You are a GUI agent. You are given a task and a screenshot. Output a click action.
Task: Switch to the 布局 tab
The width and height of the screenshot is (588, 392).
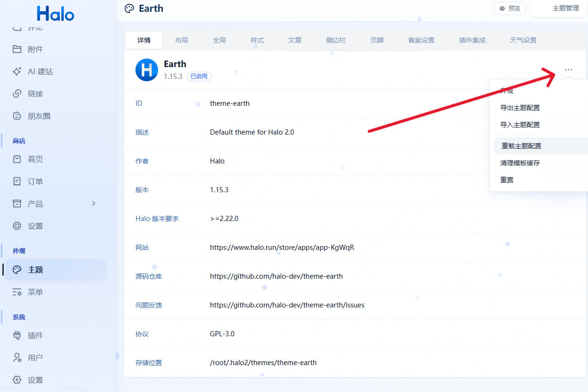(x=182, y=40)
